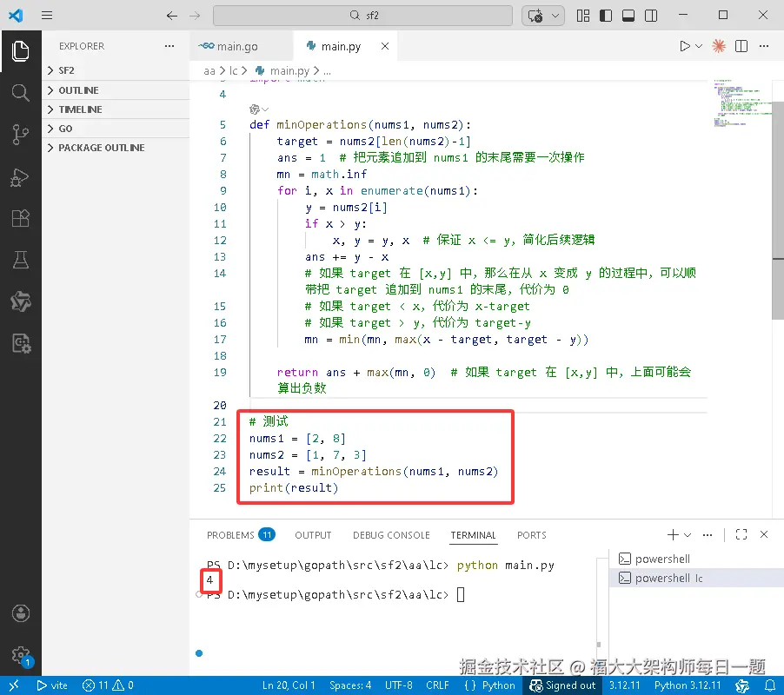Click the orange starburst icon in editor toolbar
Viewport: 784px width, 695px height.
tap(719, 46)
